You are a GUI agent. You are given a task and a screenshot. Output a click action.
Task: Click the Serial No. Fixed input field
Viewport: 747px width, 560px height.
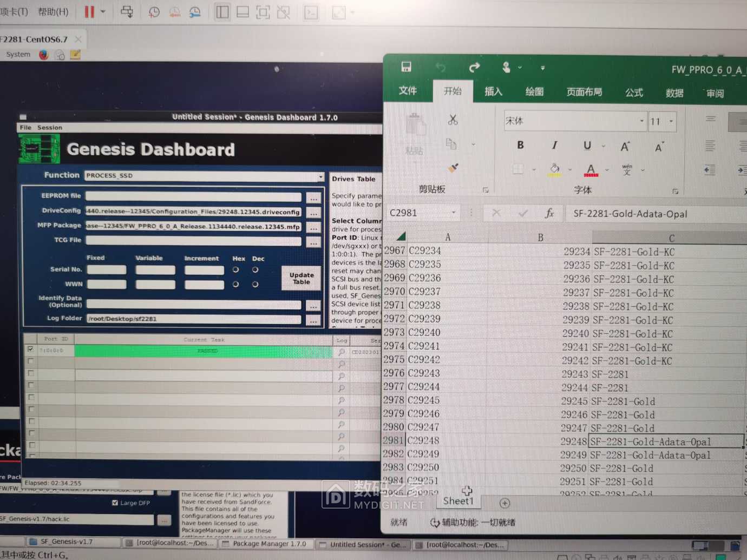pyautogui.click(x=107, y=269)
